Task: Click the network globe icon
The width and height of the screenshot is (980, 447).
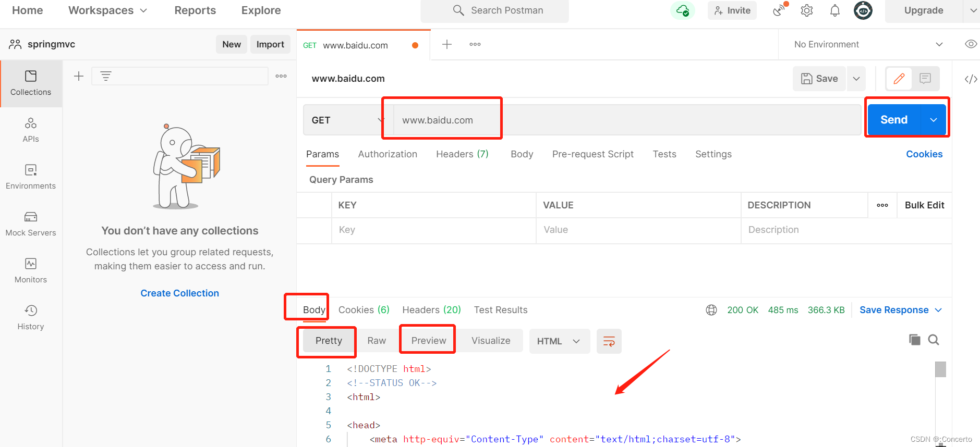Action: coord(711,310)
